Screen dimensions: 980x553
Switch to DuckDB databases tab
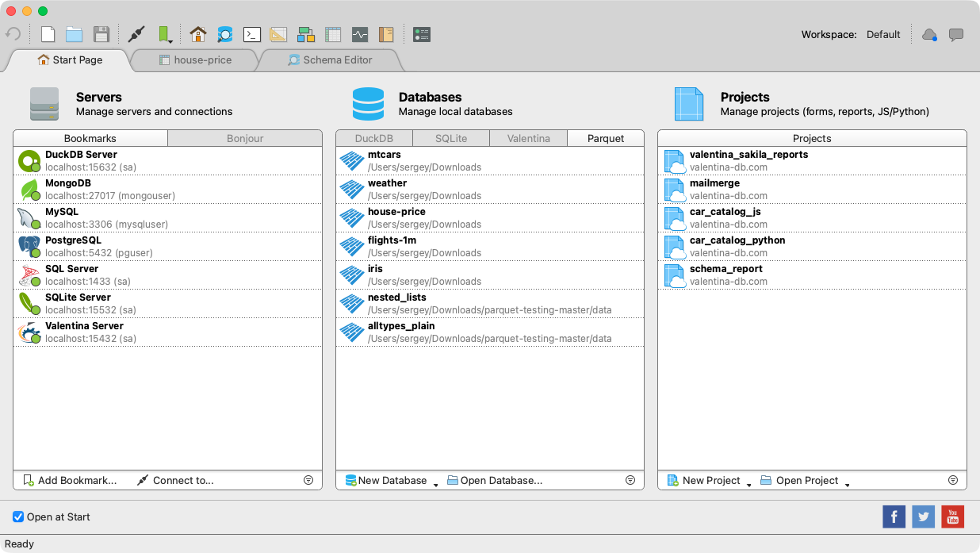click(374, 138)
